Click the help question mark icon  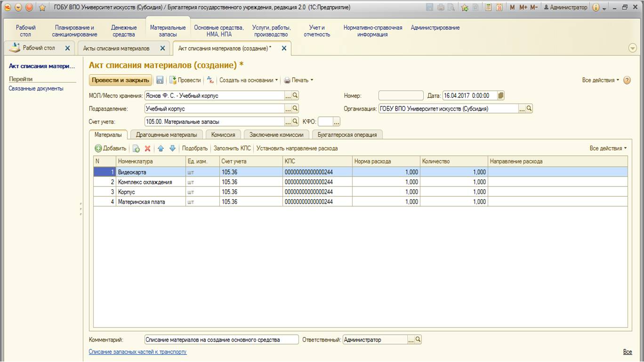pyautogui.click(x=627, y=80)
